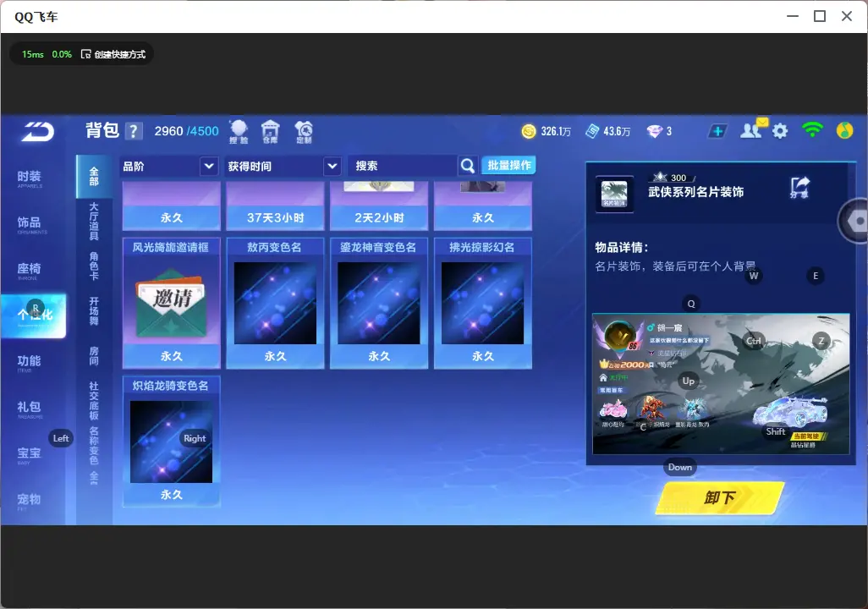Select the 功能 category in sidebar
868x609 pixels.
point(30,363)
